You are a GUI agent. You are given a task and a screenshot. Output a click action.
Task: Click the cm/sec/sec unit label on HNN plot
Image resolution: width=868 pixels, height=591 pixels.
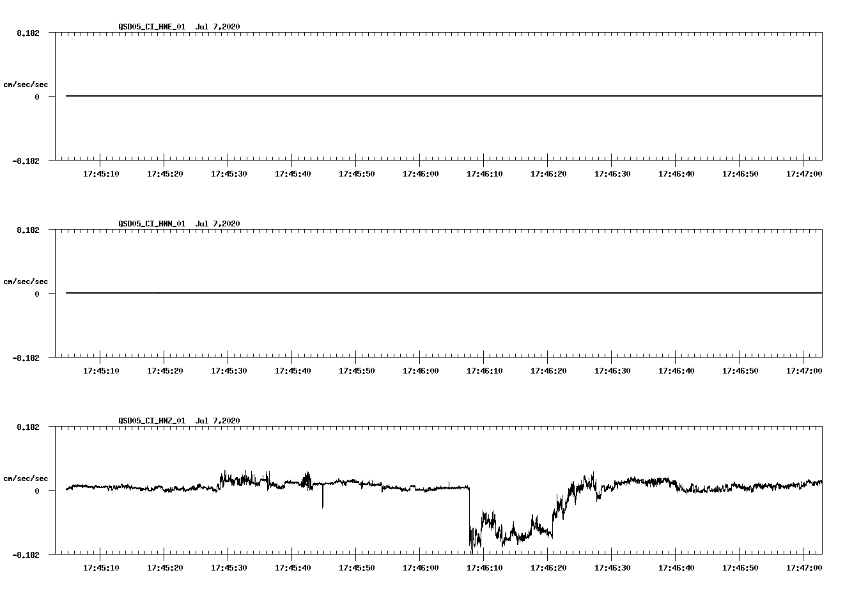click(26, 281)
